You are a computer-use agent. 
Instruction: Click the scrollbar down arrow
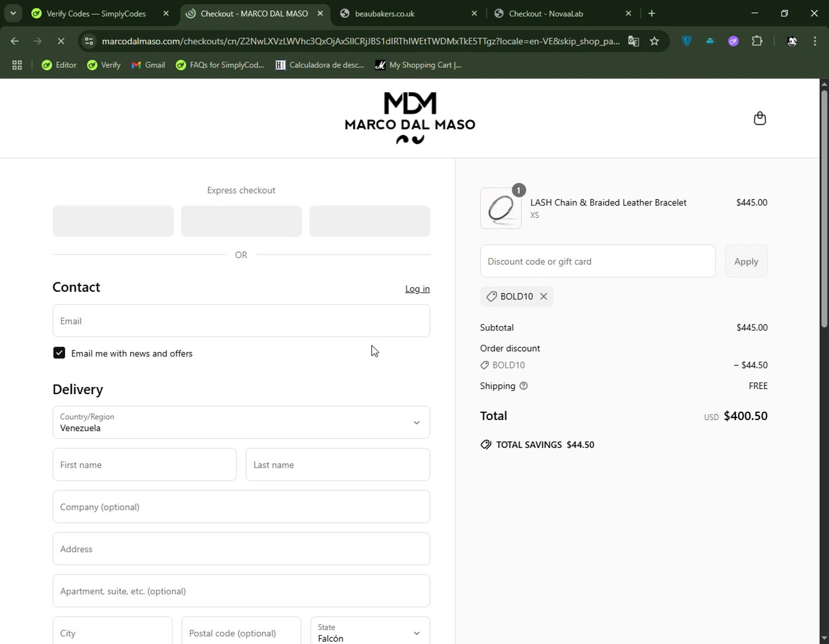pos(824,638)
